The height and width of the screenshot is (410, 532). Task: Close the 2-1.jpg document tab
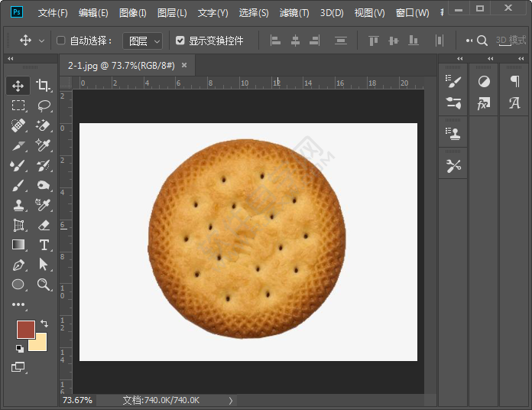tap(184, 66)
